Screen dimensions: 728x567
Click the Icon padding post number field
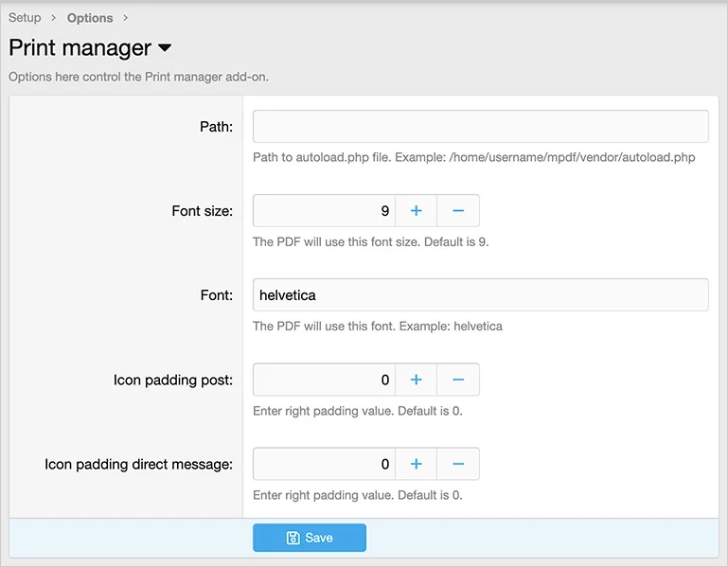pyautogui.click(x=324, y=380)
